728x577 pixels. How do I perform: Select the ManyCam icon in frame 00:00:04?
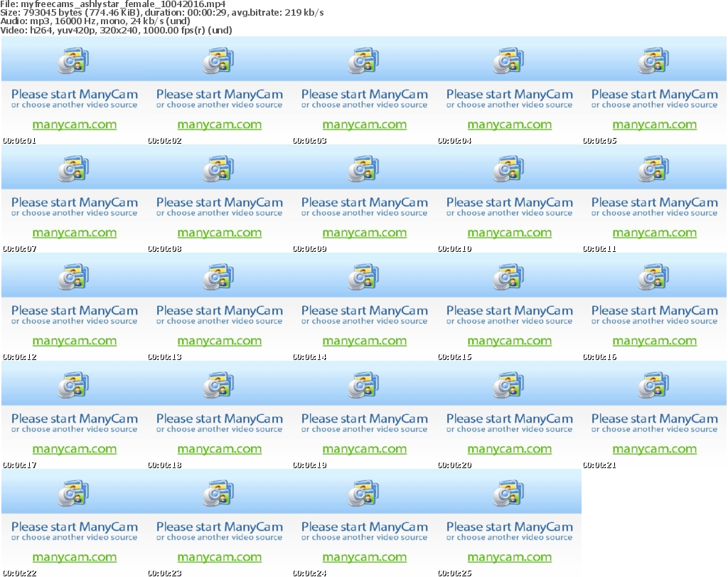(x=508, y=60)
